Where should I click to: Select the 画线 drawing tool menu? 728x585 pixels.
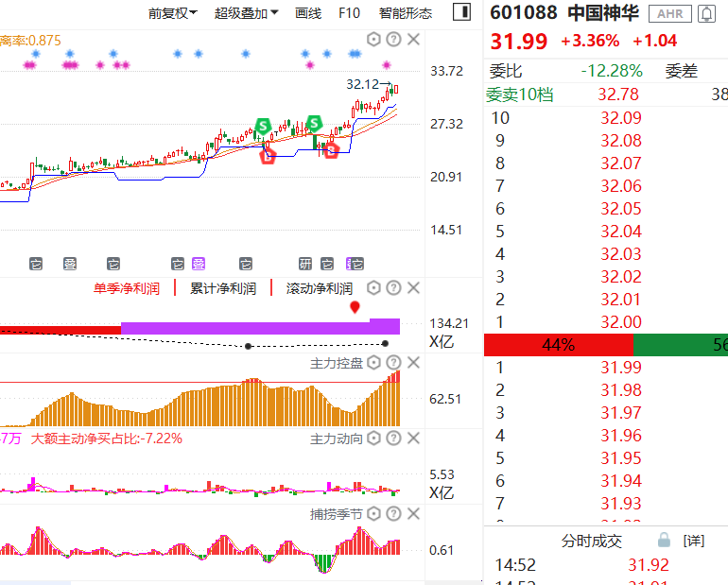tap(308, 13)
